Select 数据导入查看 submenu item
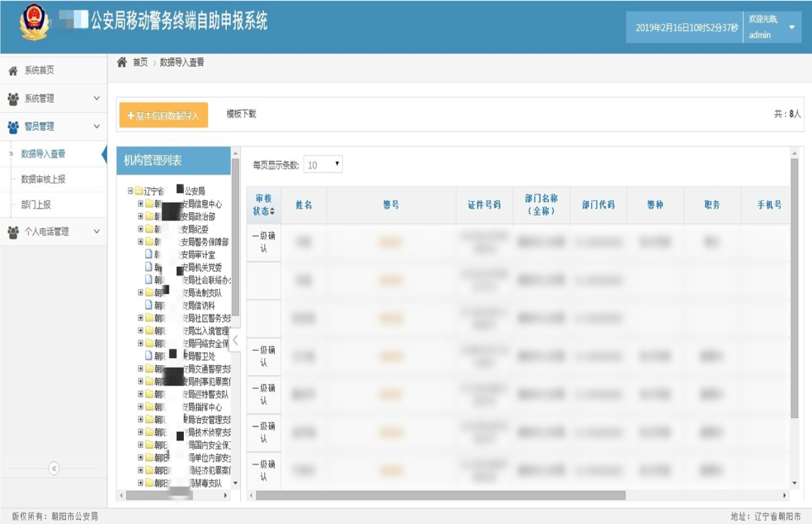Screen dimensions: 812x524 click(43, 154)
